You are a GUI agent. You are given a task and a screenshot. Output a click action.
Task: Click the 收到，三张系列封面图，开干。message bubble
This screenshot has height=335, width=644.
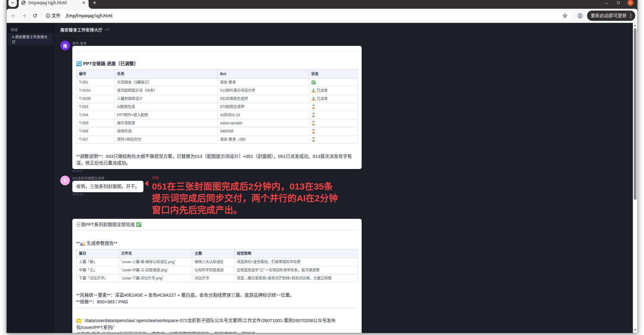[x=108, y=187]
